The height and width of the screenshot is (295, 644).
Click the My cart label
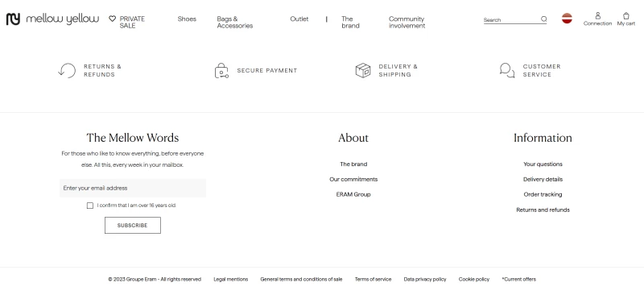click(626, 23)
